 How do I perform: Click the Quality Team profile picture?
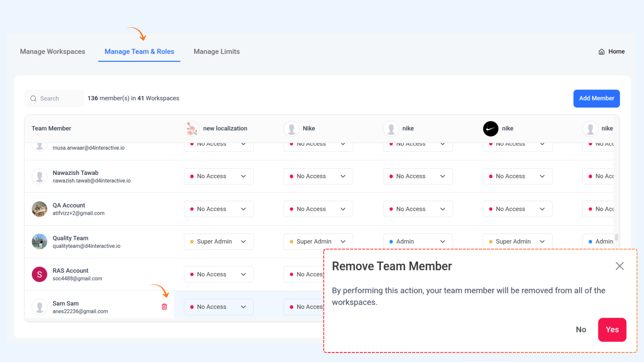click(x=40, y=242)
